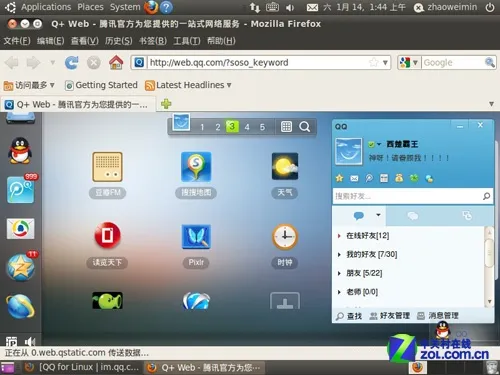Screen dimensions: 500x375
Task: Open a new tab with plus button
Action: coord(166,104)
